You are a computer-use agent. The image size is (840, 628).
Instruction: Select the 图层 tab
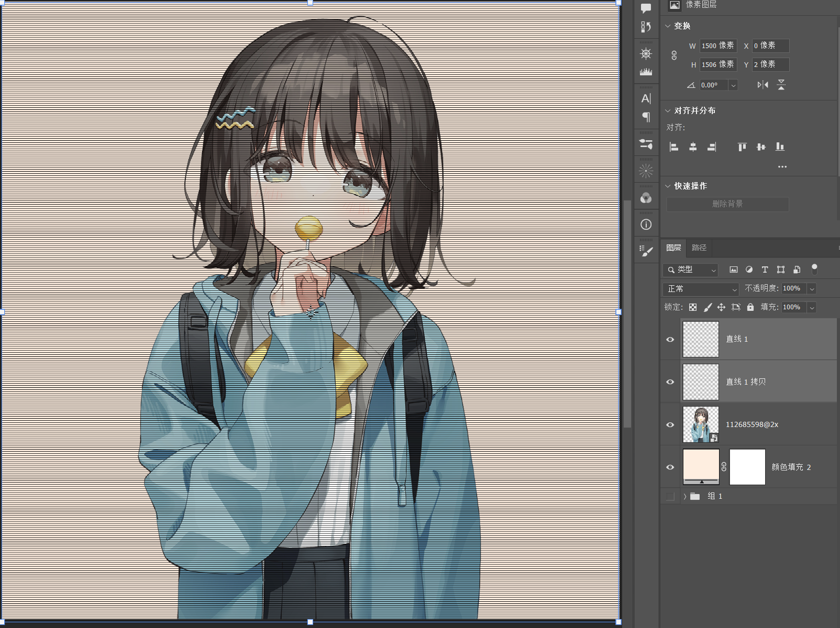pos(673,248)
